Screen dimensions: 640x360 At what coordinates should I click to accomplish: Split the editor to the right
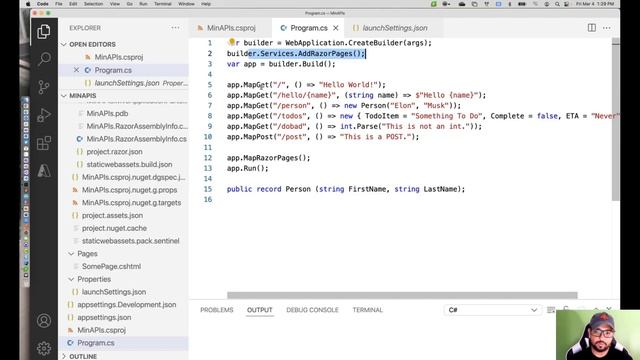pos(591,28)
